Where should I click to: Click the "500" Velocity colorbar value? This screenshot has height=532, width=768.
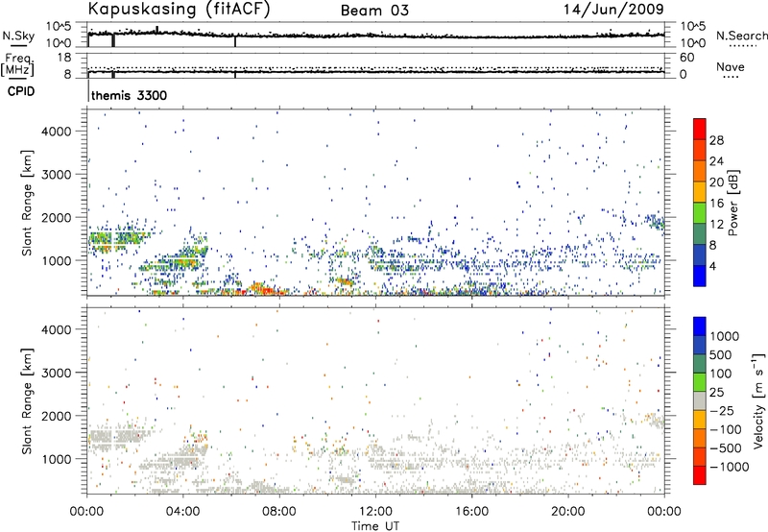coord(721,354)
